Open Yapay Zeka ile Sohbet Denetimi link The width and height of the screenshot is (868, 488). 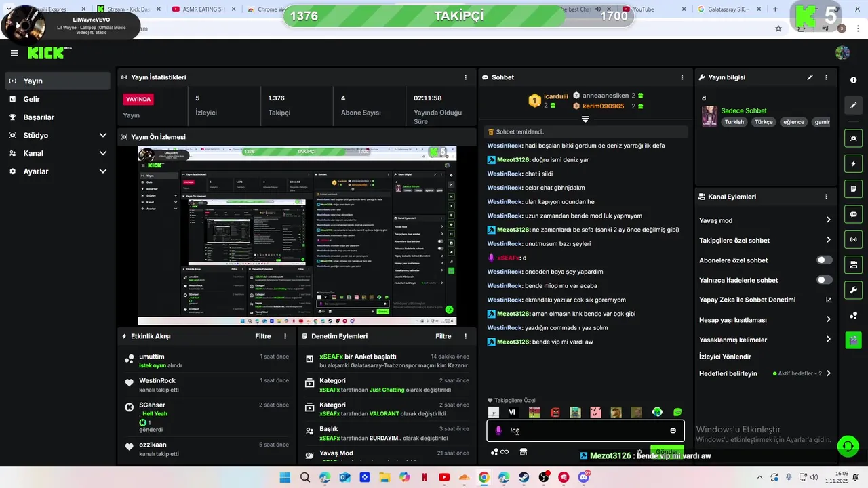pyautogui.click(x=765, y=300)
